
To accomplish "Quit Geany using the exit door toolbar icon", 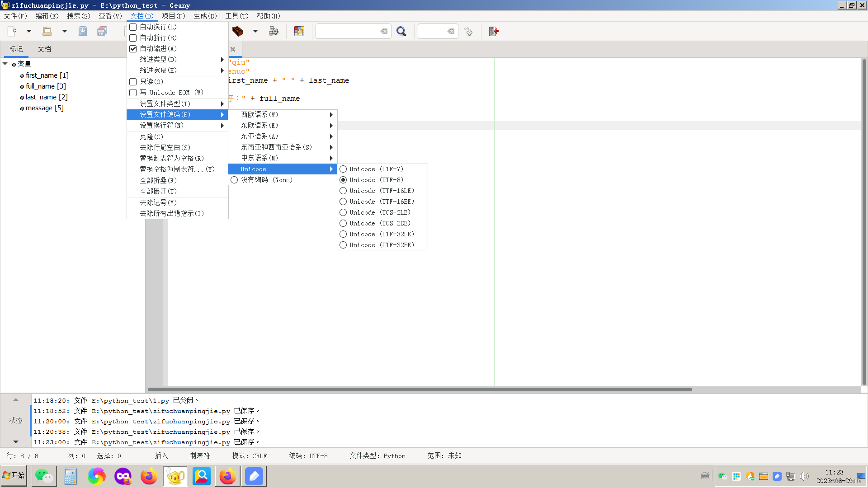I will pos(493,31).
